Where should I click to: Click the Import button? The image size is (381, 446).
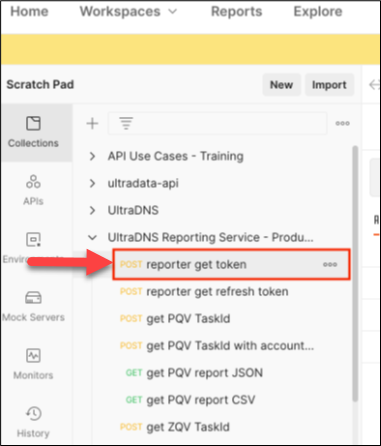329,85
